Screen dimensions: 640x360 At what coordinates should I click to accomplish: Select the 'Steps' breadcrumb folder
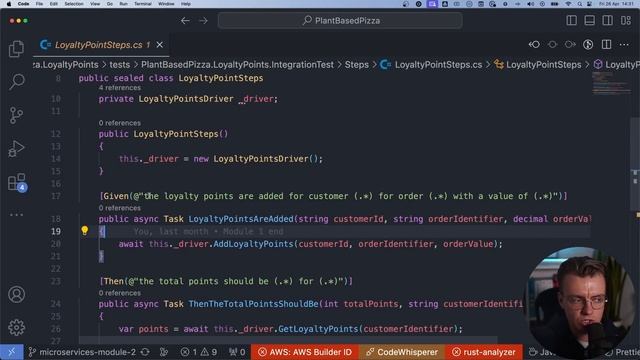coord(357,64)
